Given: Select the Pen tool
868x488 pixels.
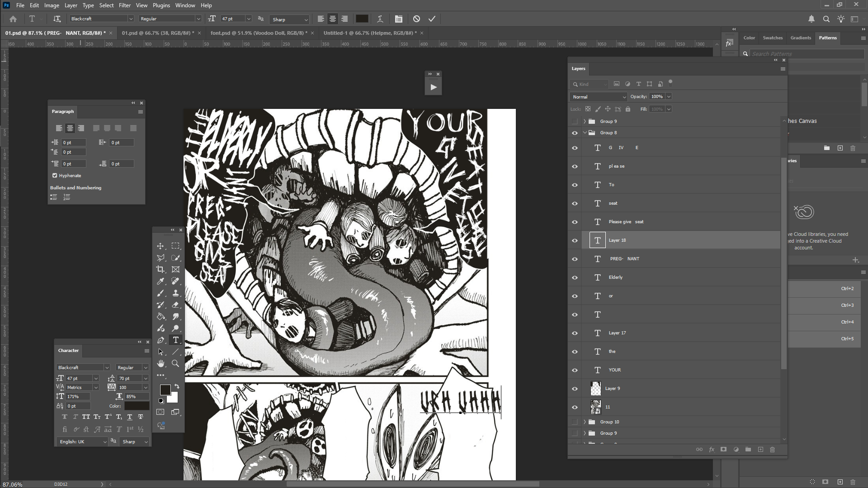Looking at the screenshot, I should coord(160,340).
